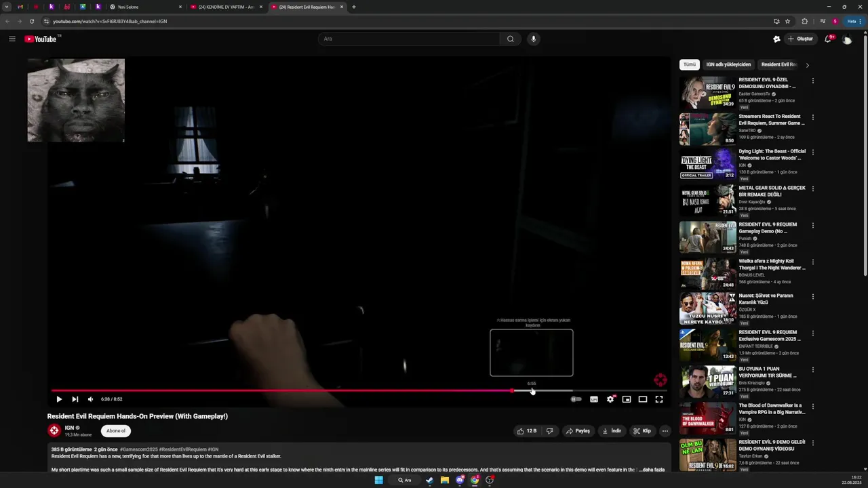Download the video with İndir

[612, 431]
